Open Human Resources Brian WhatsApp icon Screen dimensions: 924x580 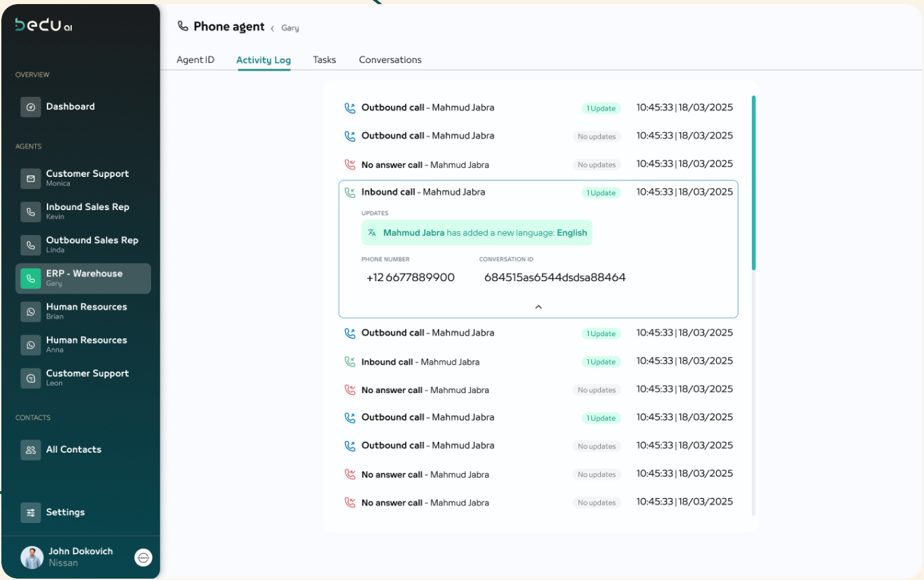[30, 311]
